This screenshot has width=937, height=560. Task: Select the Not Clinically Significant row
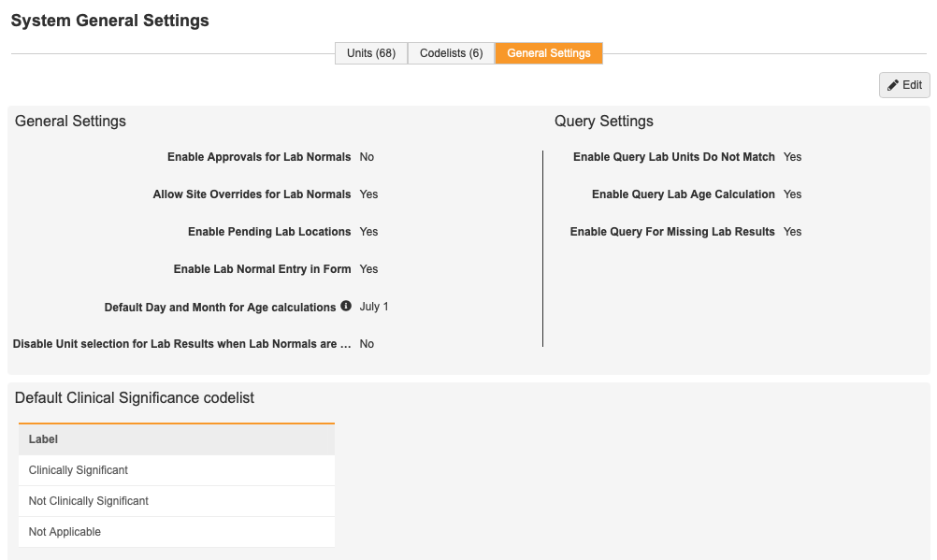coord(89,501)
